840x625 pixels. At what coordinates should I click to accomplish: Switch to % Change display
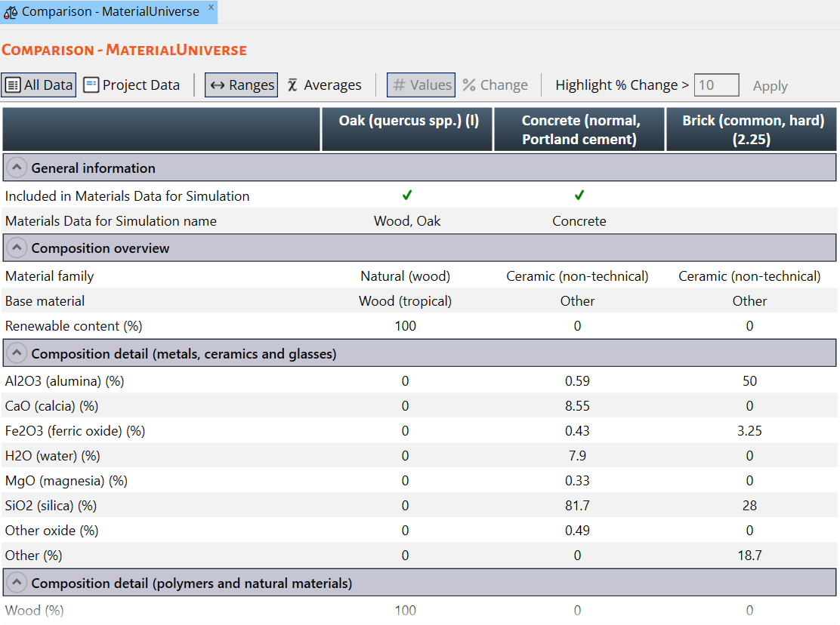495,85
